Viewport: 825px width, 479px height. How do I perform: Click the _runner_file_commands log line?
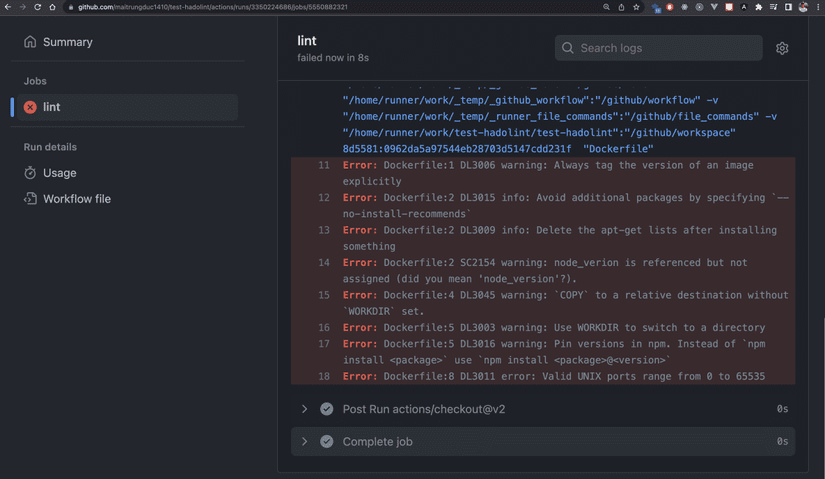(x=560, y=116)
